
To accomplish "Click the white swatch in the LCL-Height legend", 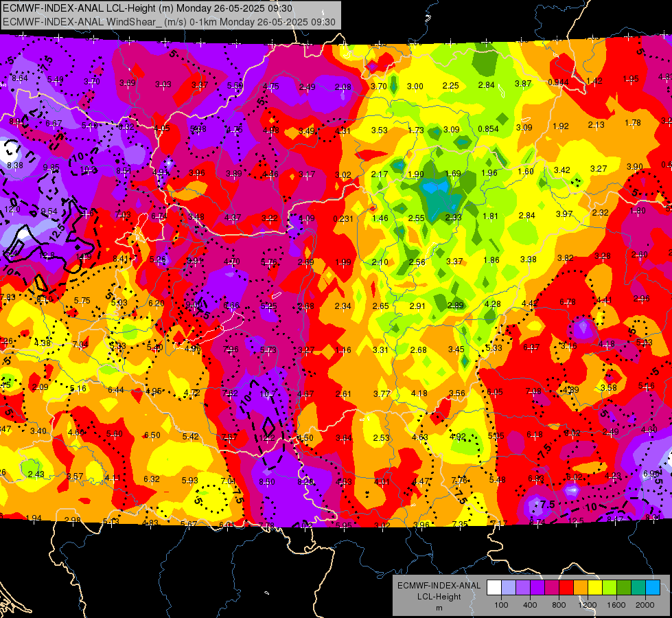I will point(494,587).
